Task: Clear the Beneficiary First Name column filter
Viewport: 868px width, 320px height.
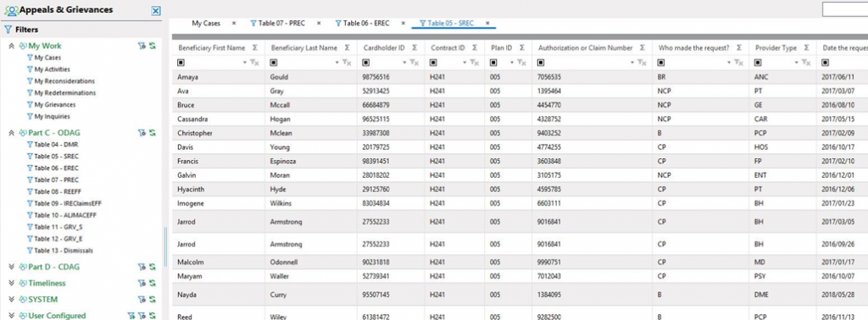Action: pos(254,63)
